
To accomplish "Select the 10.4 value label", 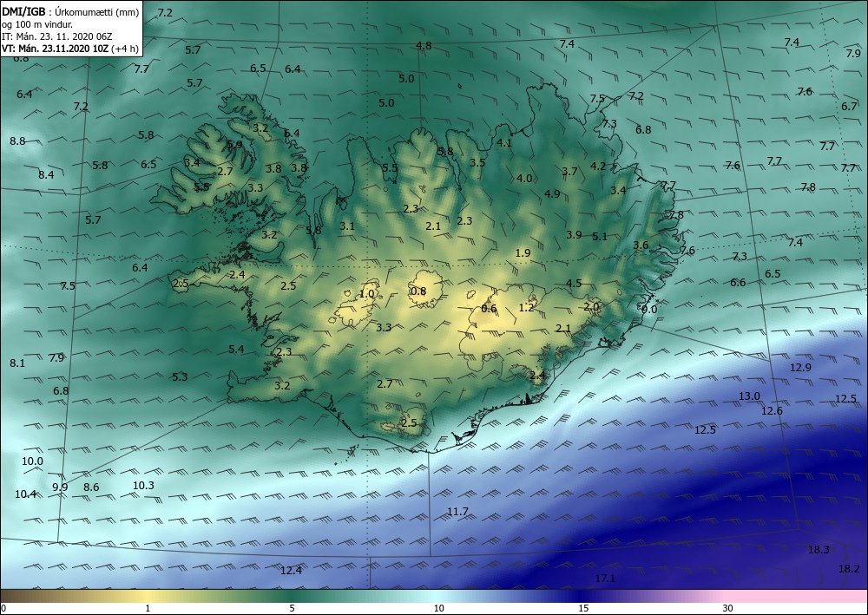I will pyautogui.click(x=25, y=494).
